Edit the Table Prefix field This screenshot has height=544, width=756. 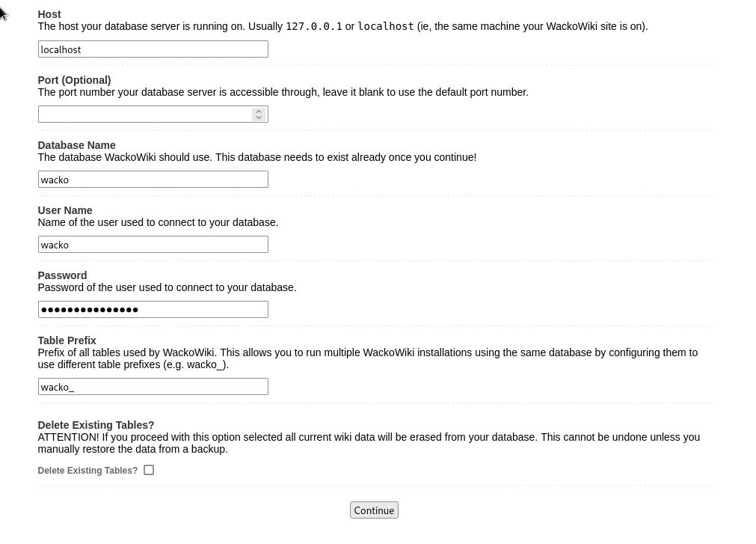click(x=153, y=387)
